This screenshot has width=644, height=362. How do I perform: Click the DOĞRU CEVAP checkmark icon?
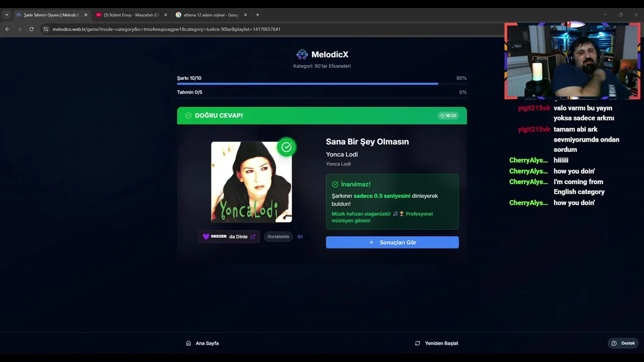tap(189, 116)
